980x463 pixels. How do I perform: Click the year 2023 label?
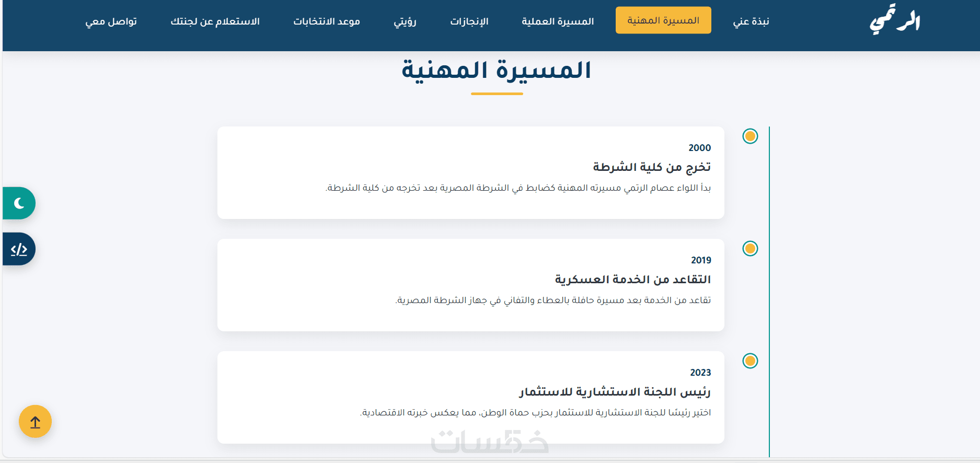coord(700,373)
